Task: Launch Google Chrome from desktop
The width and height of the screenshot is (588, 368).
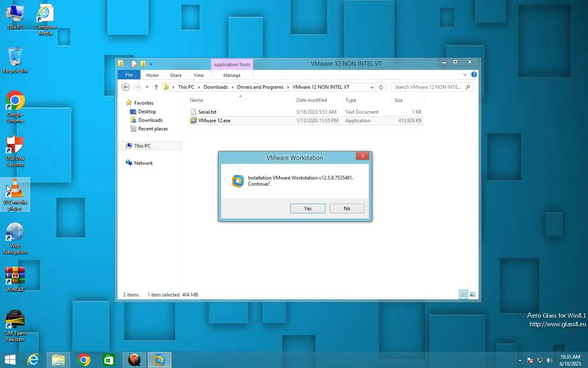Action: point(15,107)
